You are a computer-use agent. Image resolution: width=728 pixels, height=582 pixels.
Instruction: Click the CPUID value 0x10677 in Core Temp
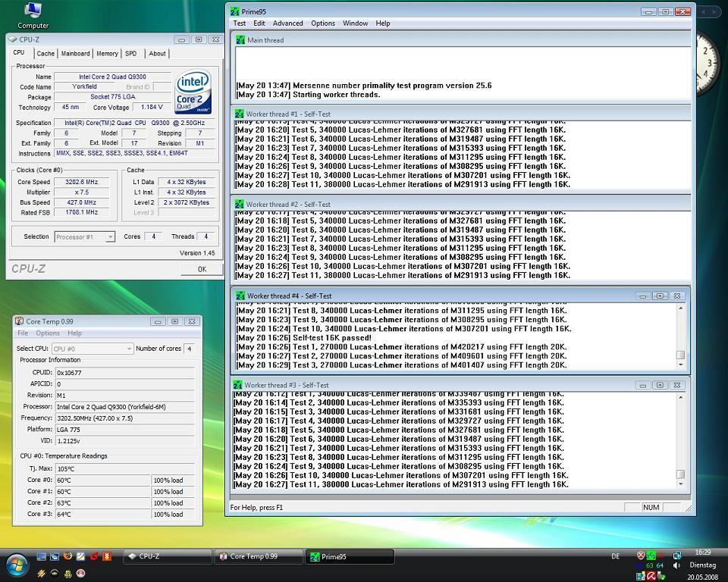tap(124, 372)
